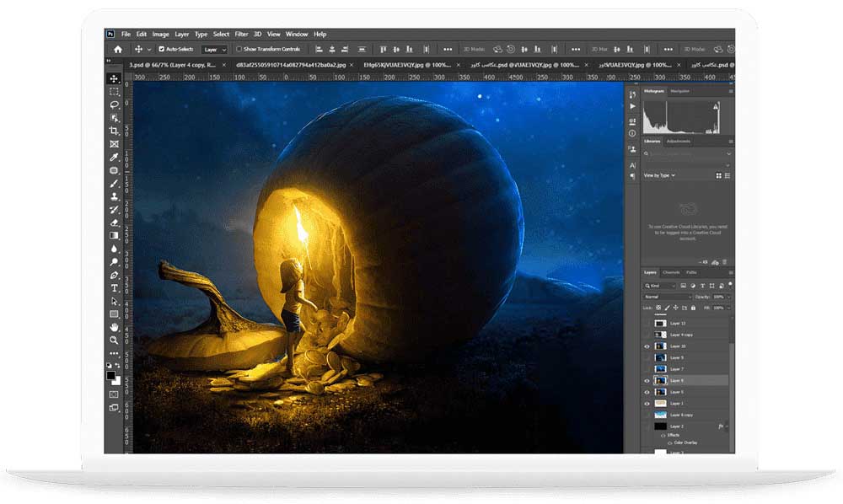Viewport: 843px width, 504px height.
Task: Click align top edges button
Action: [384, 50]
